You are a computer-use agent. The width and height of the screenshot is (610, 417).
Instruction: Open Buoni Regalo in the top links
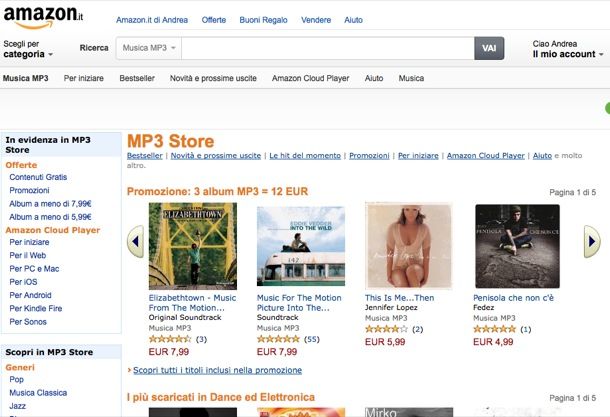[x=263, y=20]
